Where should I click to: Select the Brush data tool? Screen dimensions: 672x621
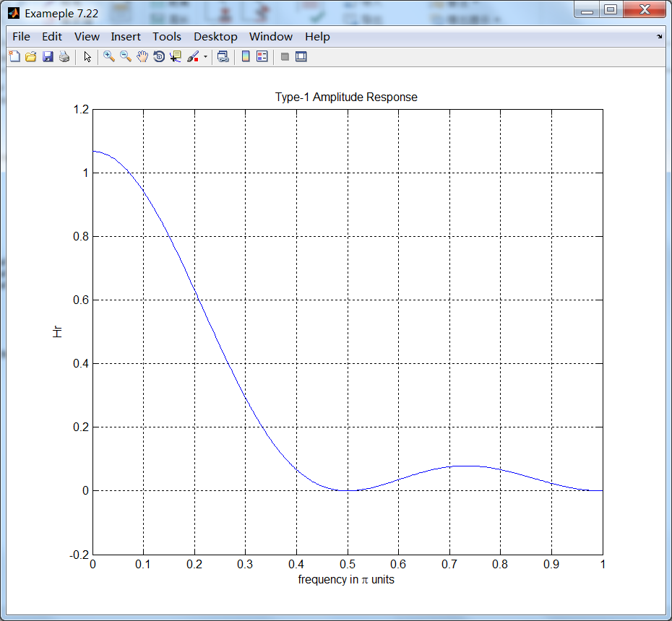(193, 56)
